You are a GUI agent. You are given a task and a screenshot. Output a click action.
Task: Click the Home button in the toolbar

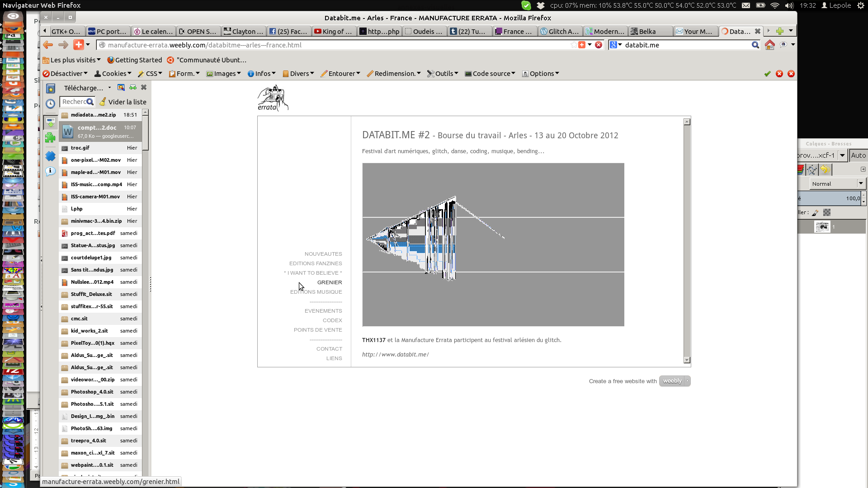tap(769, 45)
